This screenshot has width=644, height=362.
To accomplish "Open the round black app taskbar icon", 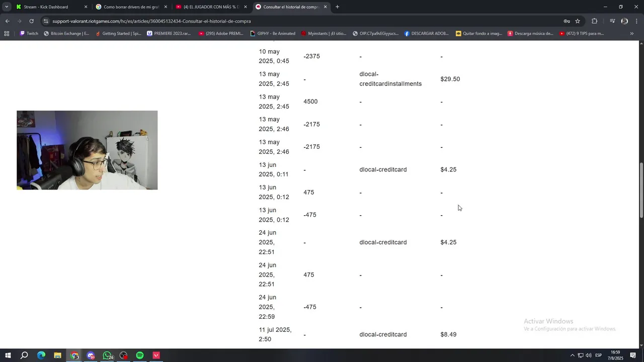I will [124, 355].
